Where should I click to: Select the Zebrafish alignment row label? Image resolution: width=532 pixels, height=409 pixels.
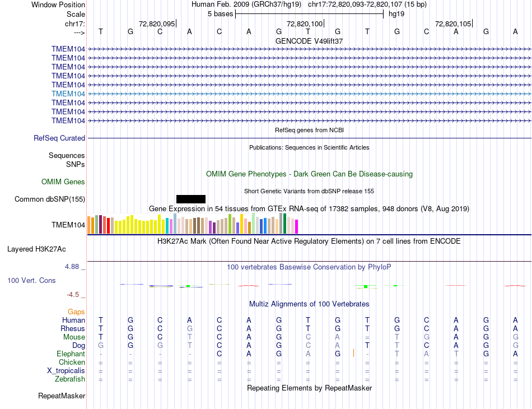pyautogui.click(x=70, y=379)
